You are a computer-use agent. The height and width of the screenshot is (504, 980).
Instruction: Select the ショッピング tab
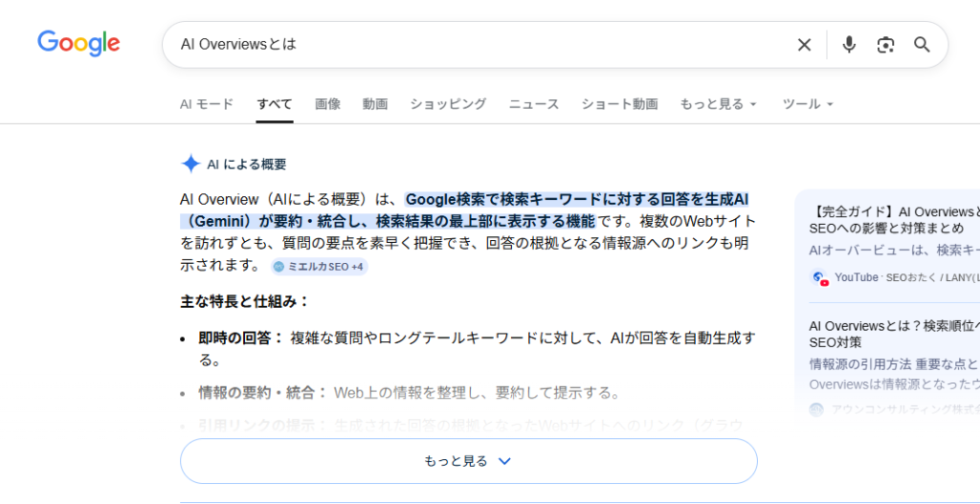448,104
